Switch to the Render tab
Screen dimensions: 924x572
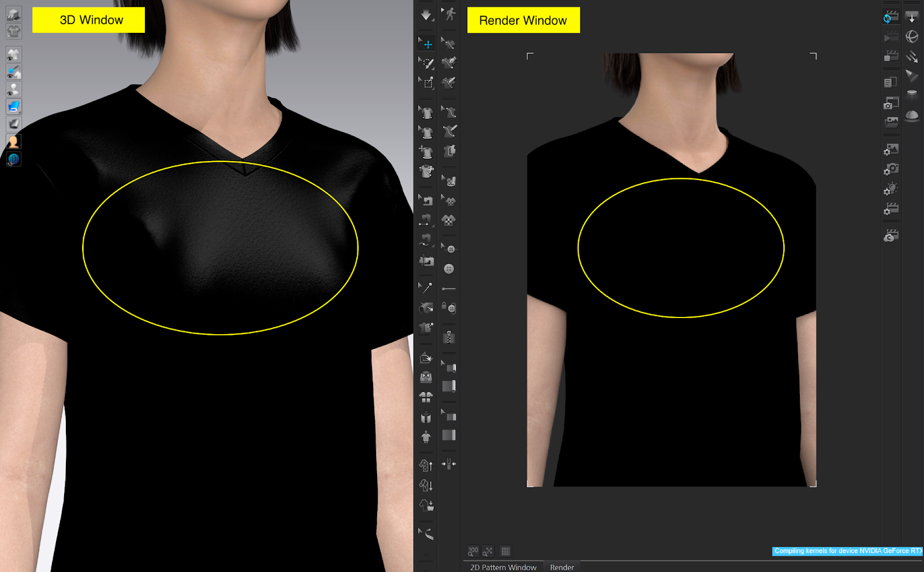coord(562,567)
